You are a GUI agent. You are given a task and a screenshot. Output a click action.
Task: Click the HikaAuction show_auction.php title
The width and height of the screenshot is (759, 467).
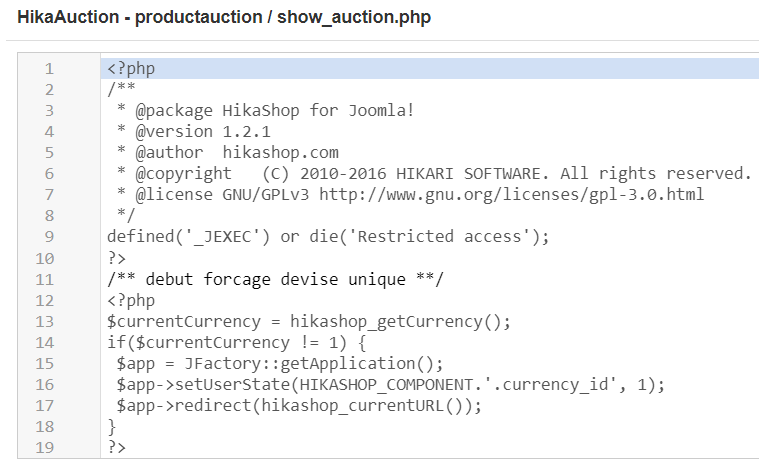(224, 17)
